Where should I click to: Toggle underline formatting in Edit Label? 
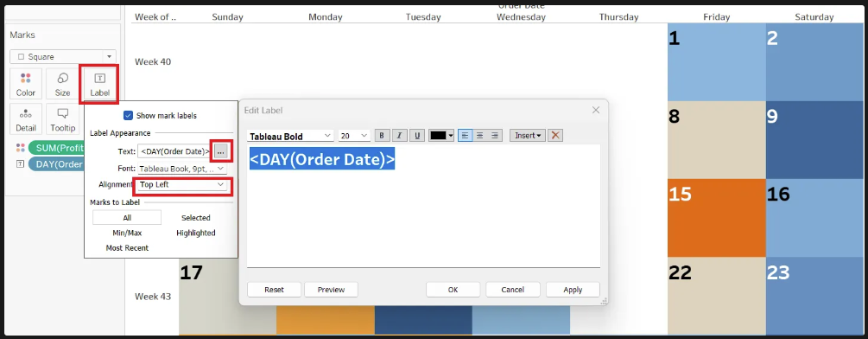(x=417, y=135)
